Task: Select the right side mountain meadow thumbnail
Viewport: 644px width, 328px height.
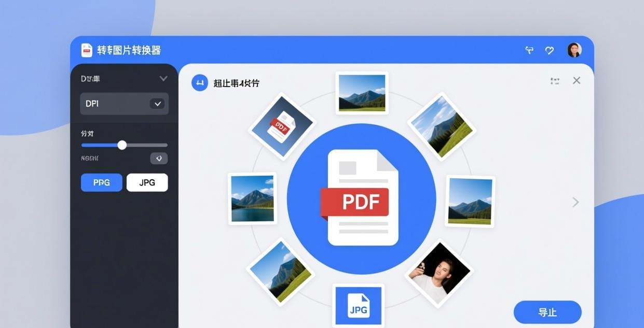Action: coord(470,201)
